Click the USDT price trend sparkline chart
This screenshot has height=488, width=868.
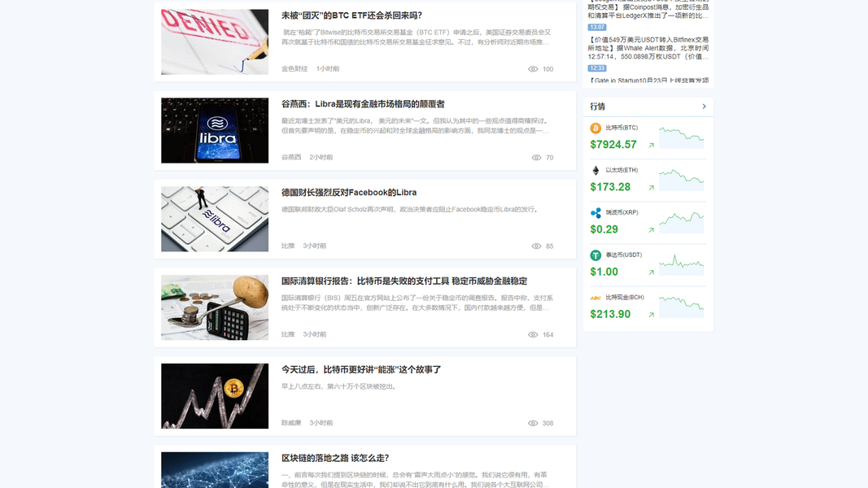[682, 264]
